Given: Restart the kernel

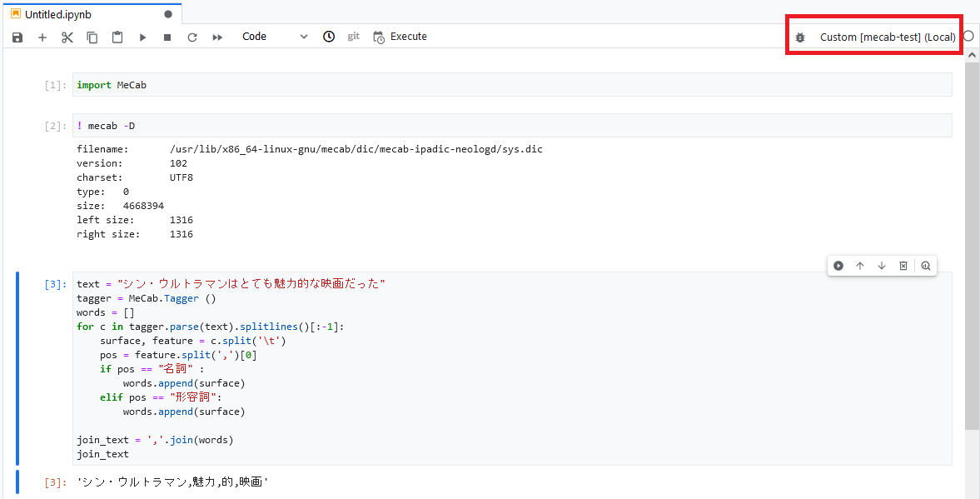Looking at the screenshot, I should point(192,37).
